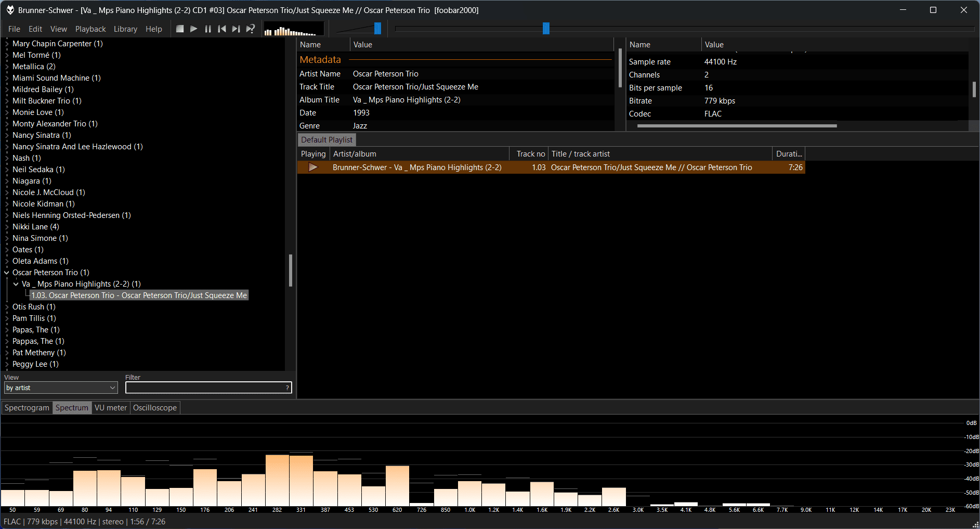Select Nicole Kidman in the library tree

click(x=44, y=204)
